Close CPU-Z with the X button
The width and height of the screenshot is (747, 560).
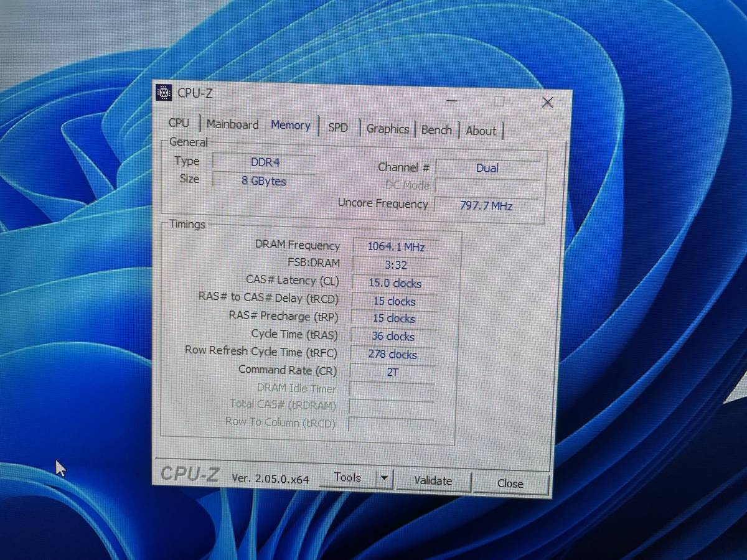click(547, 102)
